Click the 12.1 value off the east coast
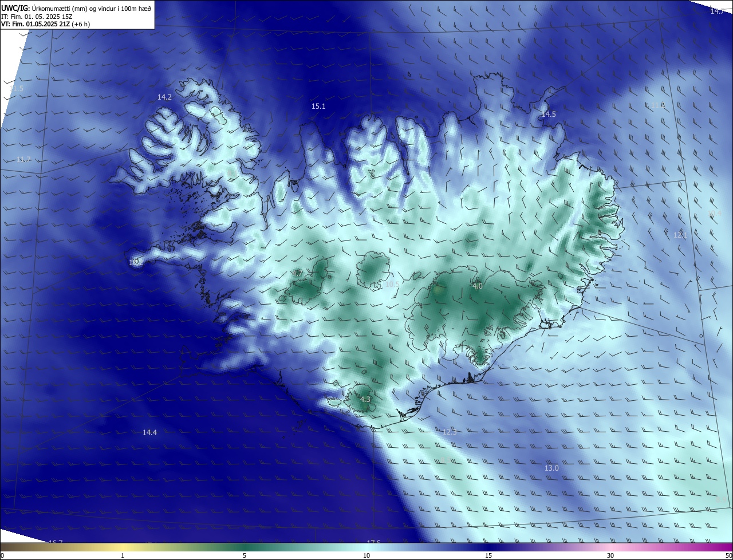Viewport: 733px width, 560px height. click(x=680, y=235)
